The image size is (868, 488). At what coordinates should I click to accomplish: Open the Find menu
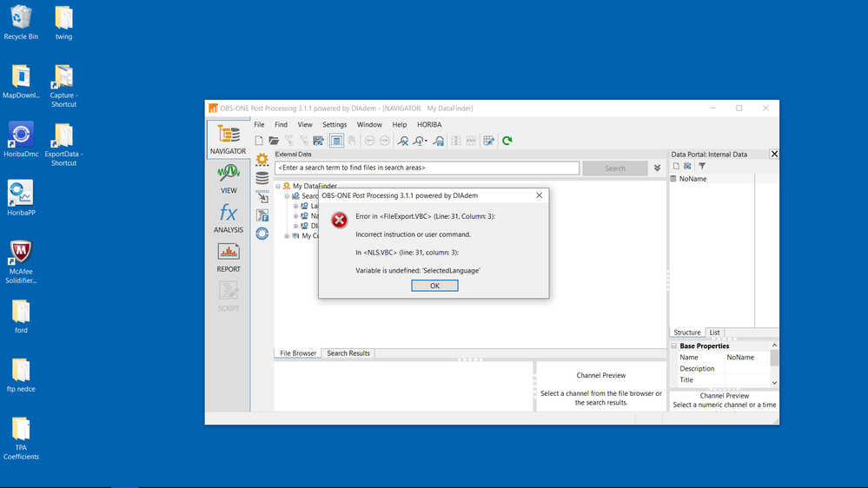tap(282, 124)
